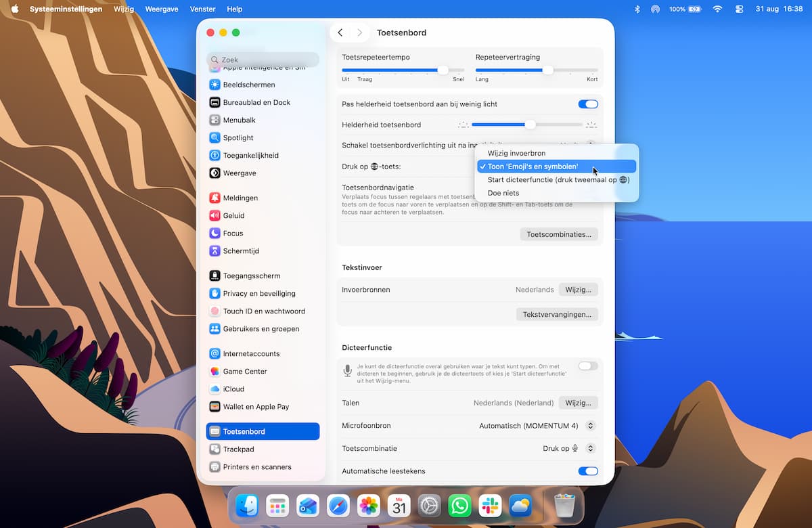Screen dimensions: 812x528
Task: Open Control Center in menu bar
Action: click(x=739, y=9)
